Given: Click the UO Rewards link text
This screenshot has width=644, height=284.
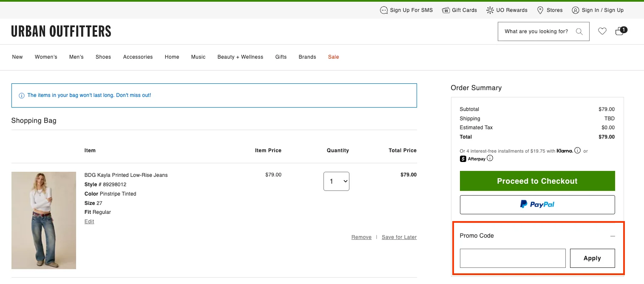Looking at the screenshot, I should (x=512, y=10).
